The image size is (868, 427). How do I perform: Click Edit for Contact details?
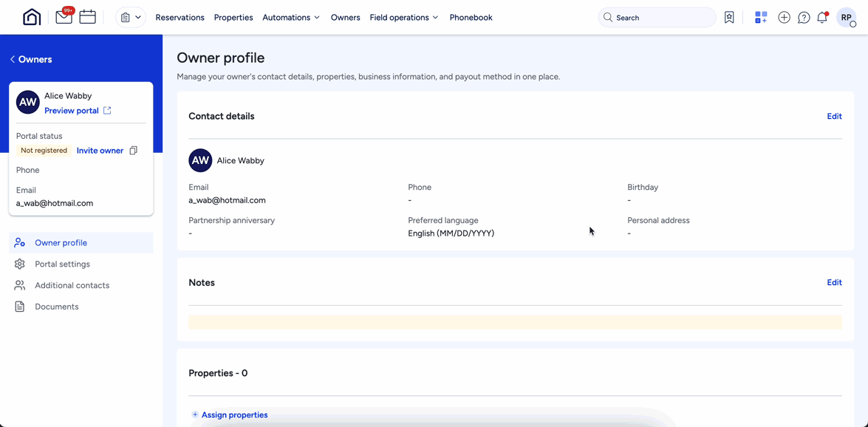(x=834, y=116)
